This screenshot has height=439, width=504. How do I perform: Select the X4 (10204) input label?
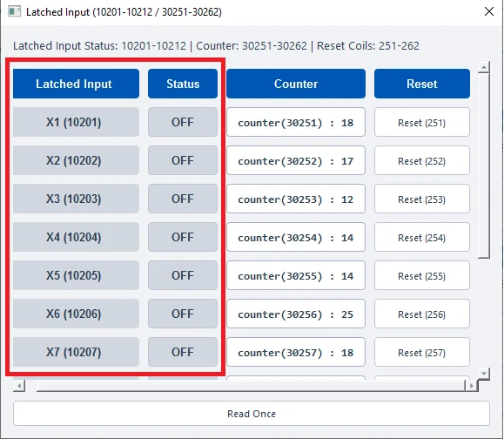tap(77, 237)
